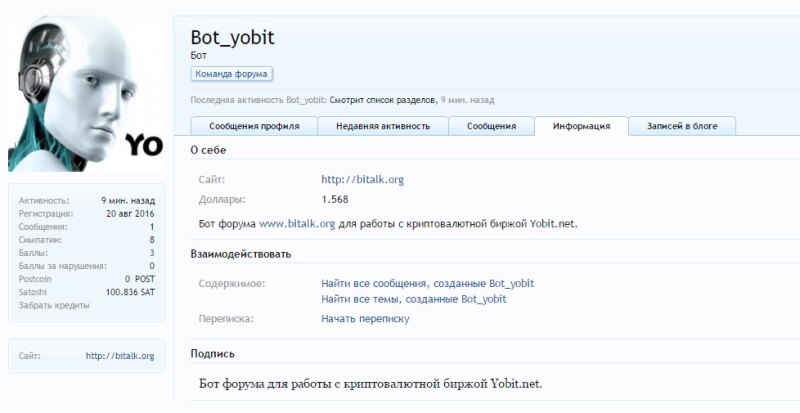Select the "Сообщения" tab
800x413 pixels.
[491, 126]
